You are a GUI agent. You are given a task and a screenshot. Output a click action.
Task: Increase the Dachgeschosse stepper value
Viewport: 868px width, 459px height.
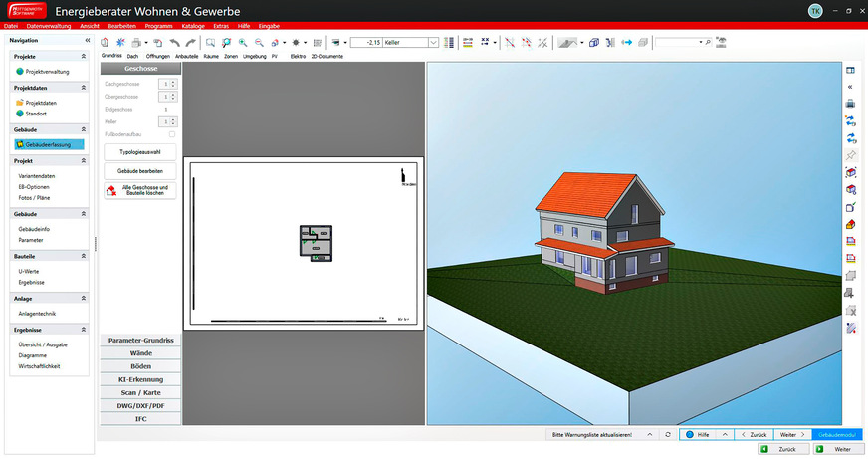click(173, 82)
